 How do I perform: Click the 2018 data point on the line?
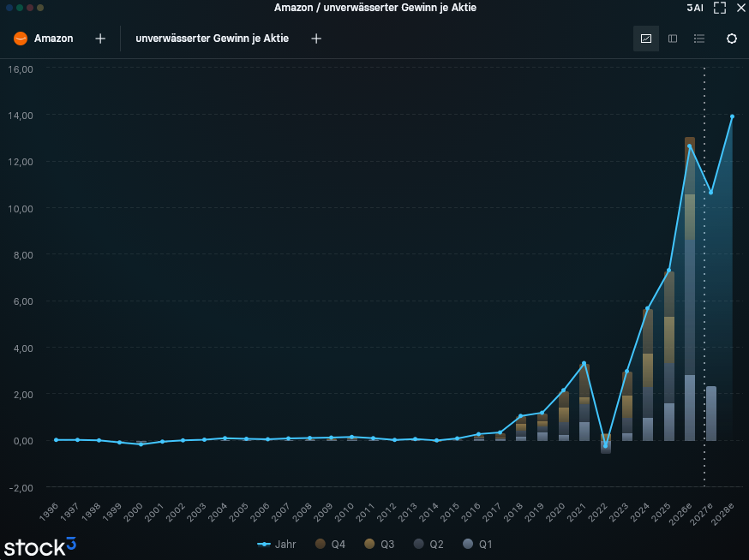click(x=521, y=416)
